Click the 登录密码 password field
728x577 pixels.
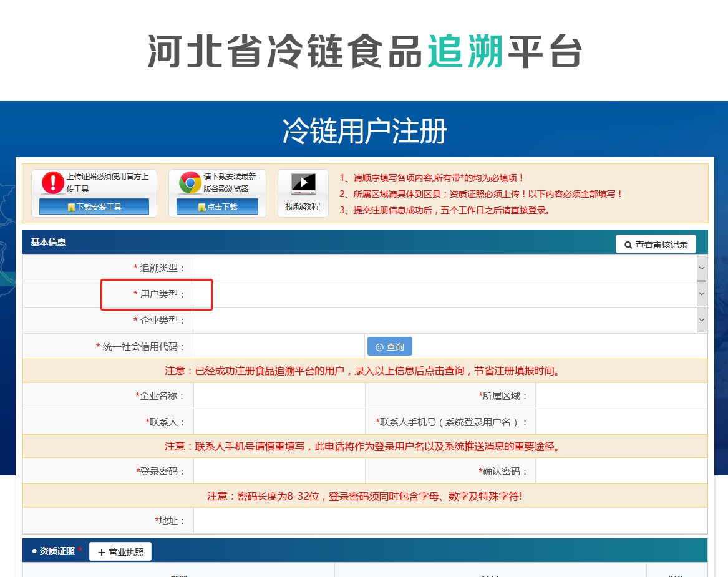pyautogui.click(x=279, y=472)
